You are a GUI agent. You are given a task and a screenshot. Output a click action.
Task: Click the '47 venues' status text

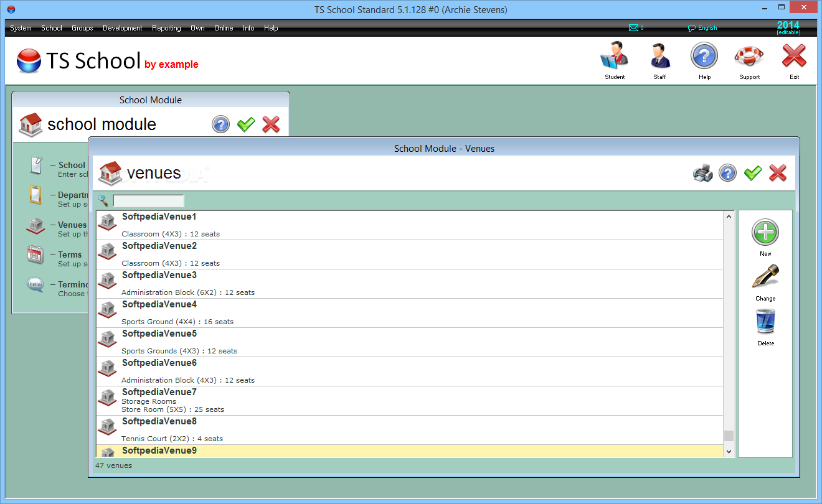point(113,465)
